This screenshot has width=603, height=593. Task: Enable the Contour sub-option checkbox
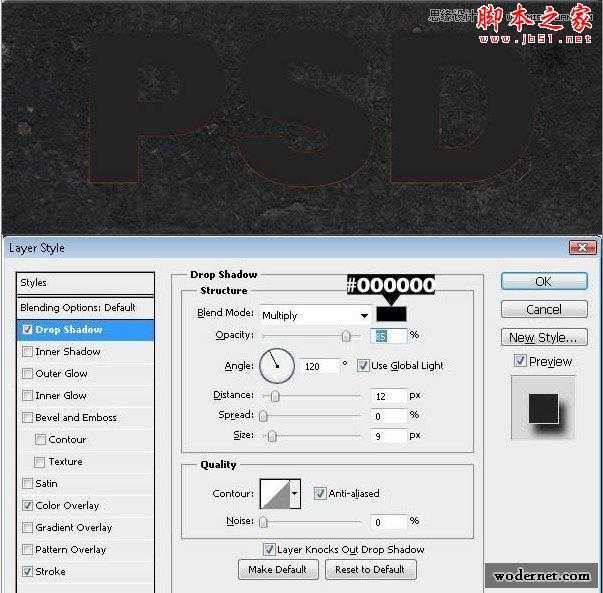tap(40, 440)
